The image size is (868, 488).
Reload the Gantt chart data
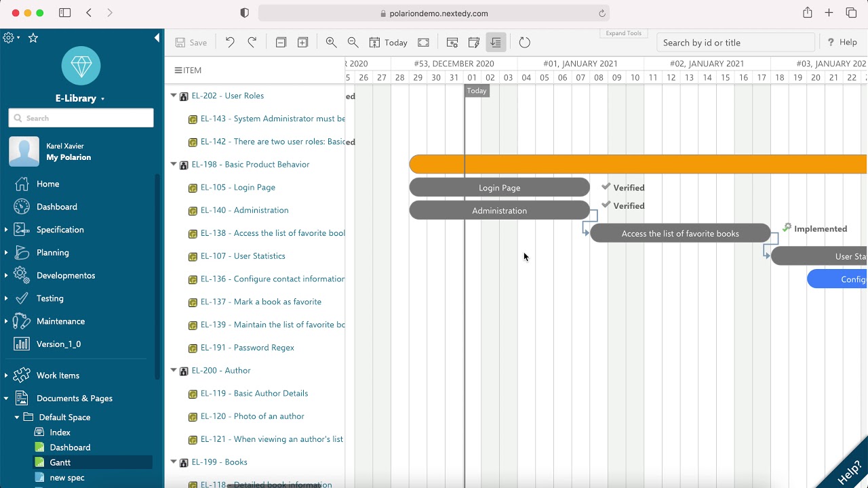524,43
